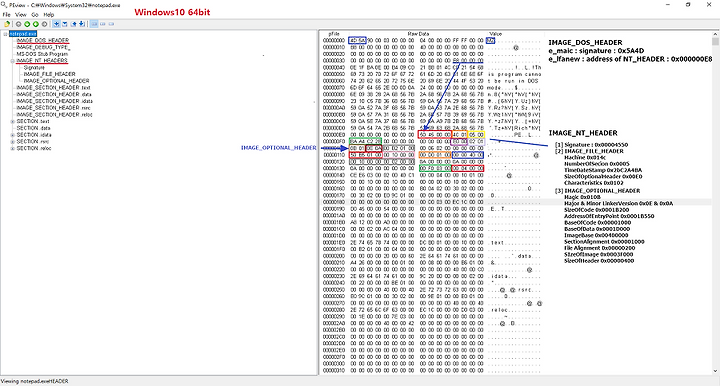The image size is (720, 386).
Task: Click the hex view scrollbar up arrow
Action: 716,34
